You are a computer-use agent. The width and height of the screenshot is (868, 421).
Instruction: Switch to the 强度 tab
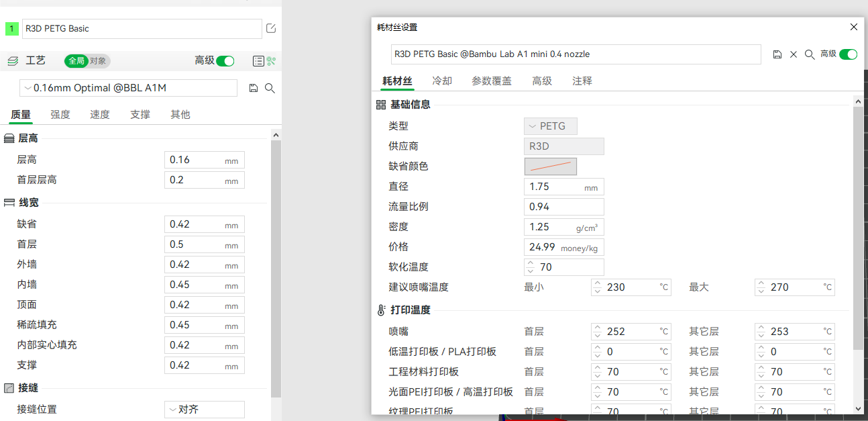click(x=60, y=115)
